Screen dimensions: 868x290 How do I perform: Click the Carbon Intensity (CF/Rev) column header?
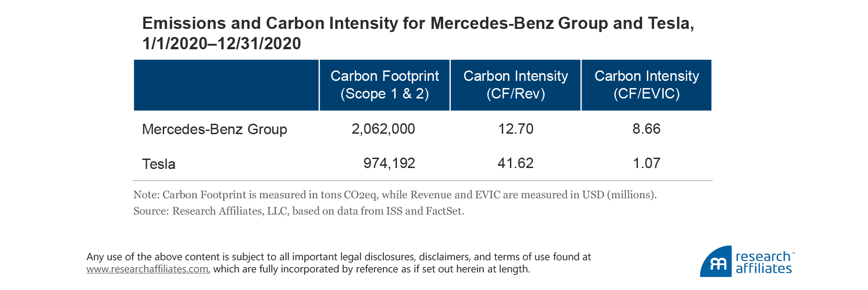515,85
